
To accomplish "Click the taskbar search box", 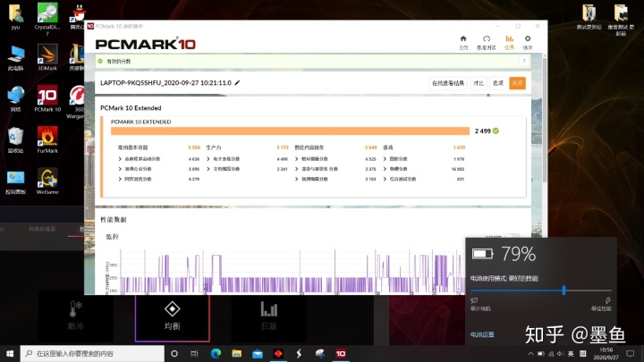I will point(92,353).
